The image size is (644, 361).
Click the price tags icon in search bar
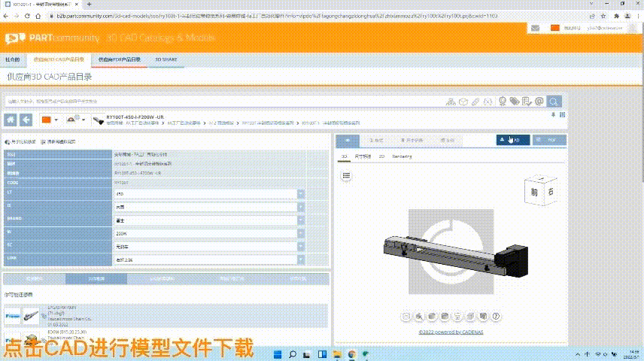[515, 102]
